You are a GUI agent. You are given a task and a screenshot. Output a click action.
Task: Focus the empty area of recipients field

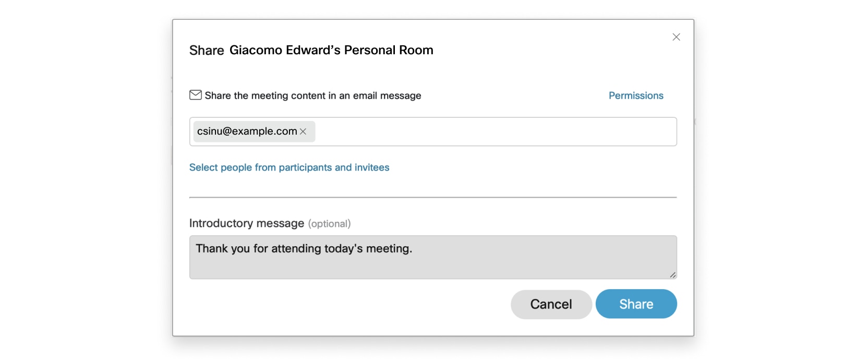coord(496,131)
